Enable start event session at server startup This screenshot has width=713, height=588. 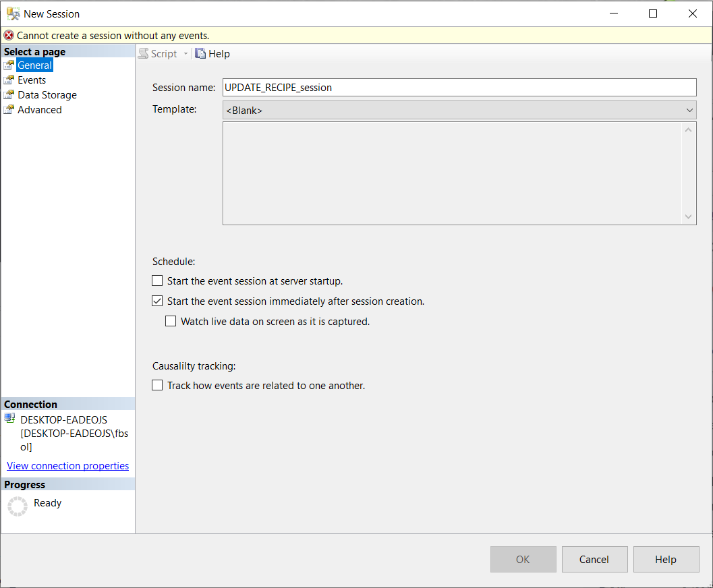pyautogui.click(x=157, y=281)
